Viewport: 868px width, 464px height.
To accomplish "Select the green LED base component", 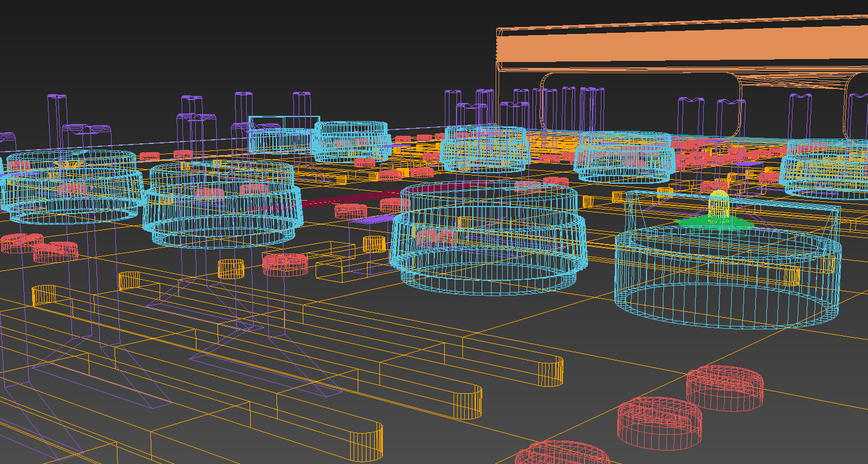I will pos(714,222).
